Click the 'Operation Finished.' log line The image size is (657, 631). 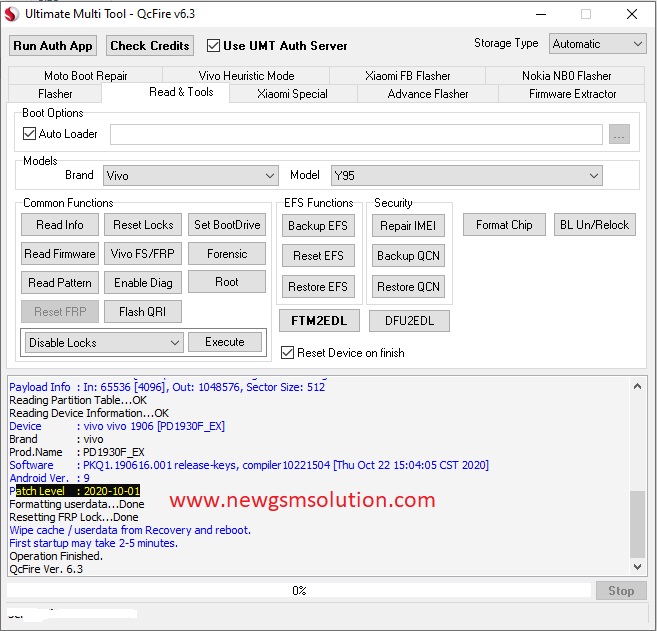coord(56,556)
